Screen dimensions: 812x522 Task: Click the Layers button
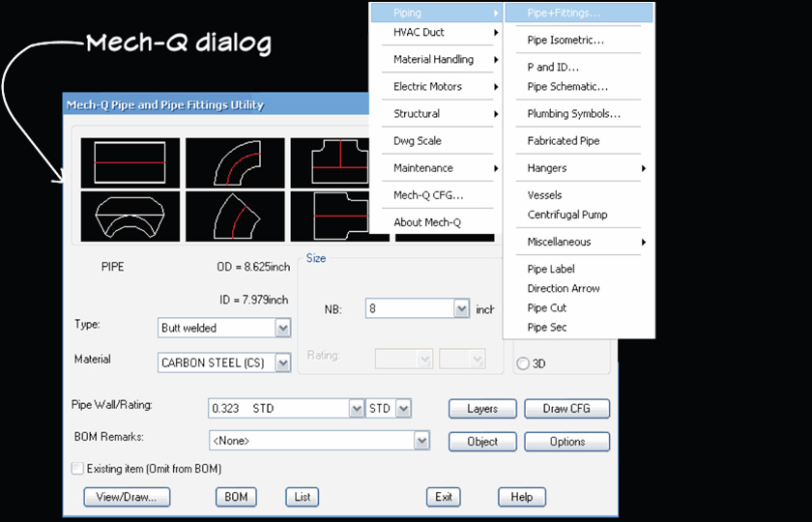click(482, 409)
